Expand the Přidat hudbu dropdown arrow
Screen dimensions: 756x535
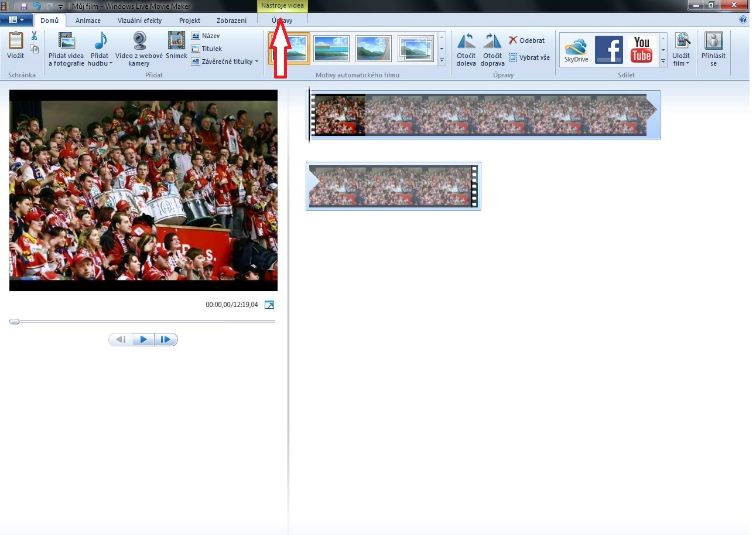(x=111, y=63)
